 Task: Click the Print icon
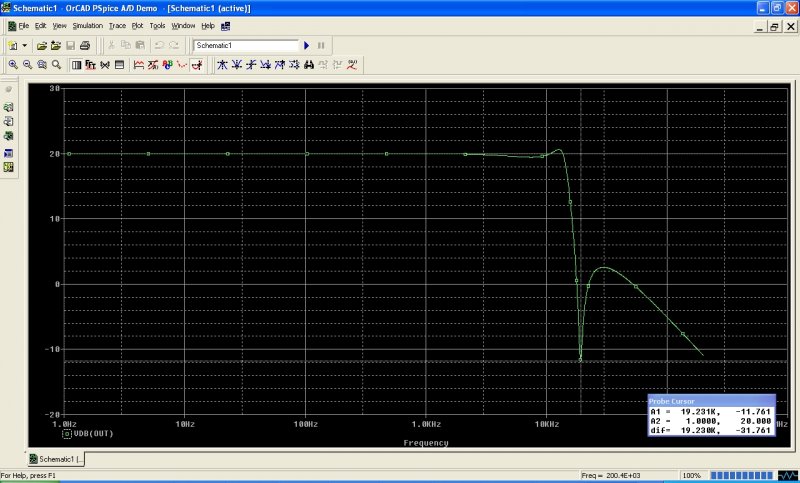pyautogui.click(x=85, y=45)
